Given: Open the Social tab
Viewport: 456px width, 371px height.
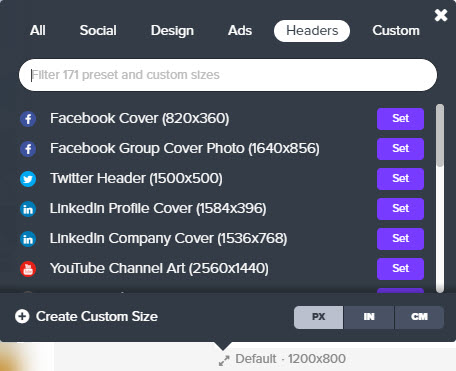Looking at the screenshot, I should (98, 31).
